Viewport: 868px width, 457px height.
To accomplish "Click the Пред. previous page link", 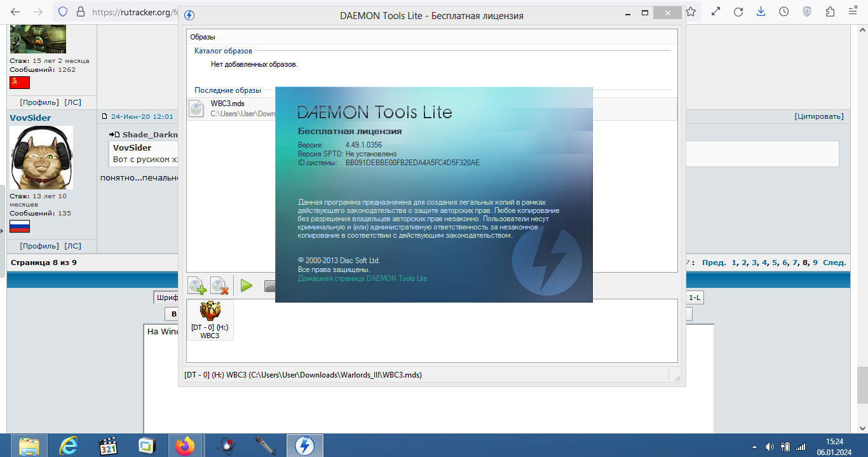I will pos(714,263).
